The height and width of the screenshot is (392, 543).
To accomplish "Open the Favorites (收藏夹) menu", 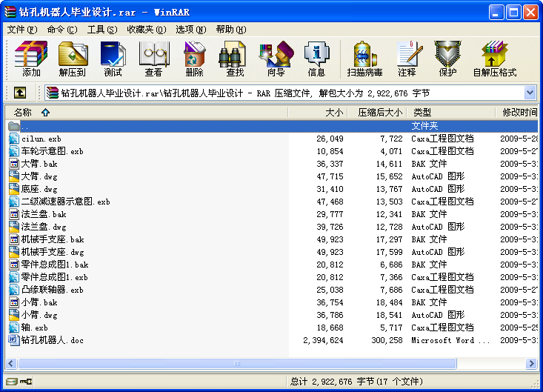I will point(147,30).
